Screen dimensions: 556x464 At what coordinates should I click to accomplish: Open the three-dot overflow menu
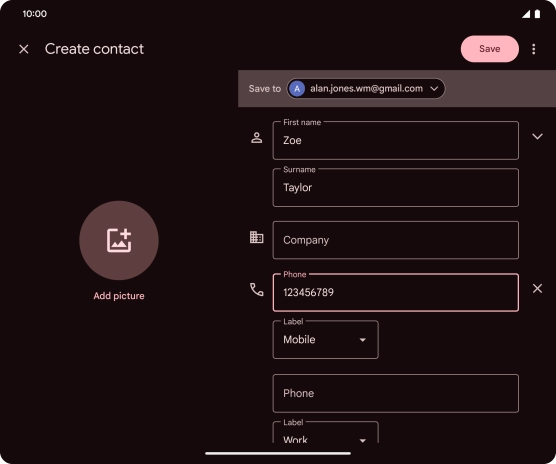tap(534, 49)
